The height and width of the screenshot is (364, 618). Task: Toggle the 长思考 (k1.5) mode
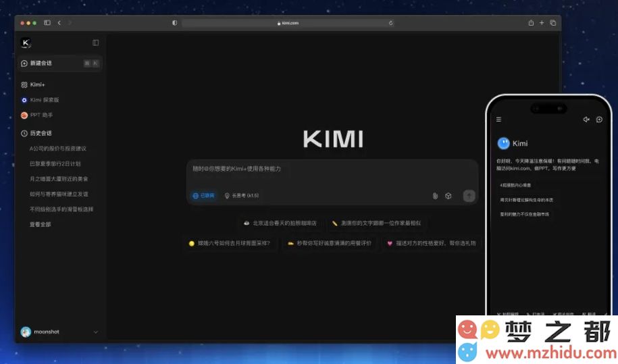pyautogui.click(x=242, y=195)
